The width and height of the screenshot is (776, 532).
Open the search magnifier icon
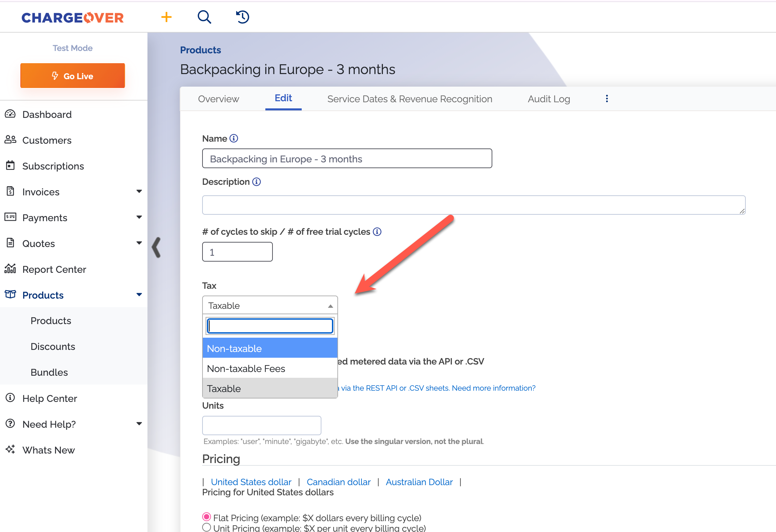pyautogui.click(x=204, y=17)
